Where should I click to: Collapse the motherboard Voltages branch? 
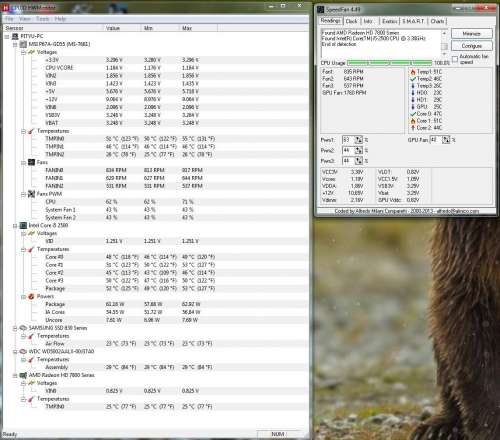[x=23, y=52]
